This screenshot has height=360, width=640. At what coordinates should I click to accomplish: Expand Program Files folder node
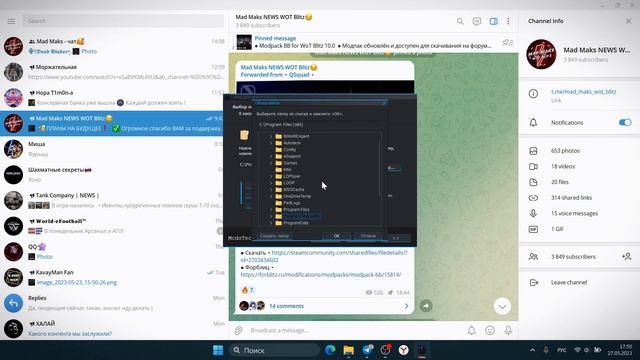[271, 209]
